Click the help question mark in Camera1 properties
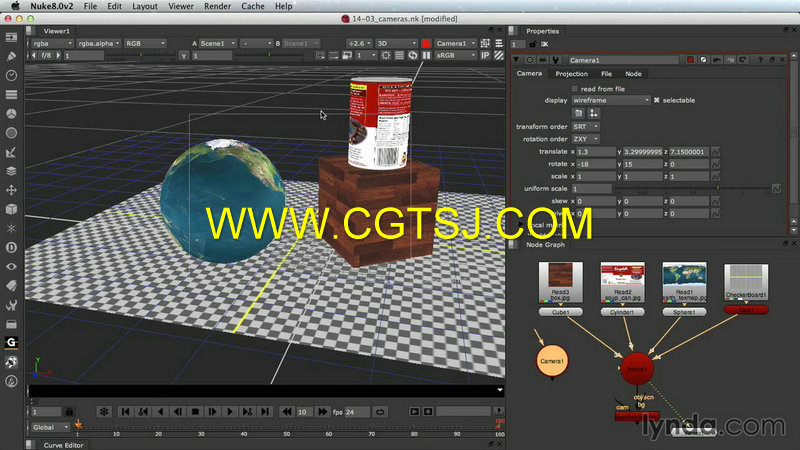 click(x=760, y=60)
